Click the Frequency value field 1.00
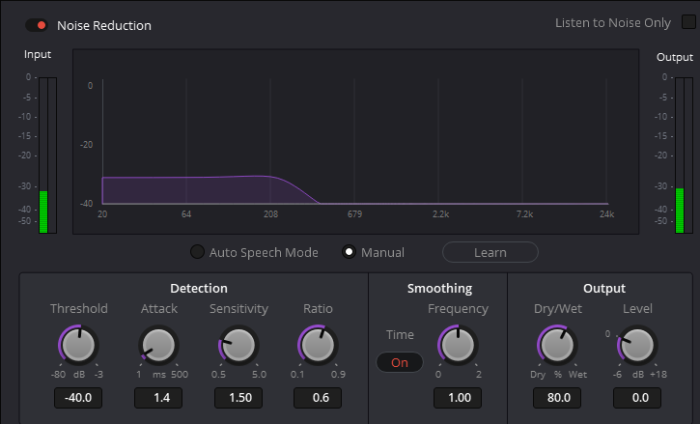 [x=458, y=398]
